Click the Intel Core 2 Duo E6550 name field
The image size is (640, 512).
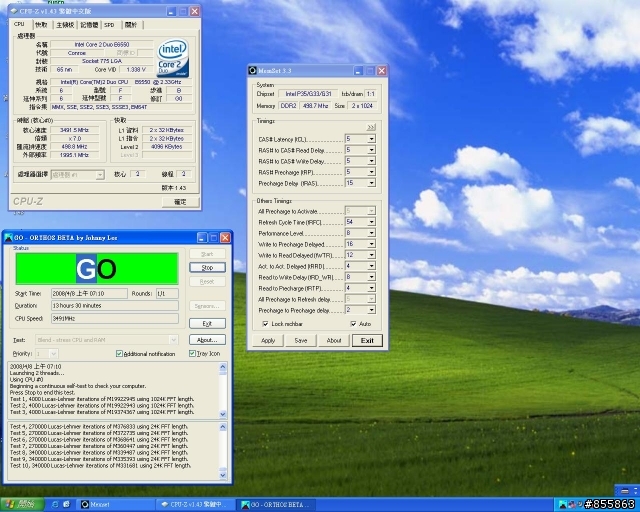[102, 45]
